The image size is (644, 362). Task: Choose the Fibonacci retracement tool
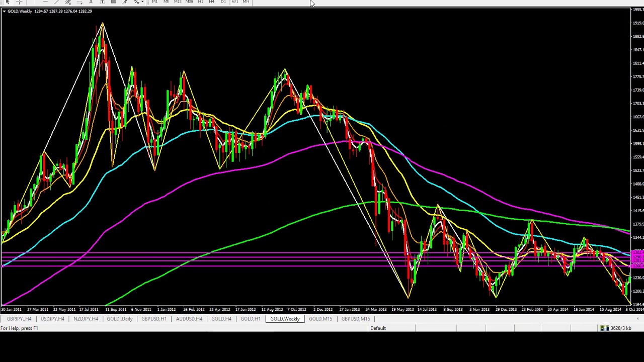(79, 2)
